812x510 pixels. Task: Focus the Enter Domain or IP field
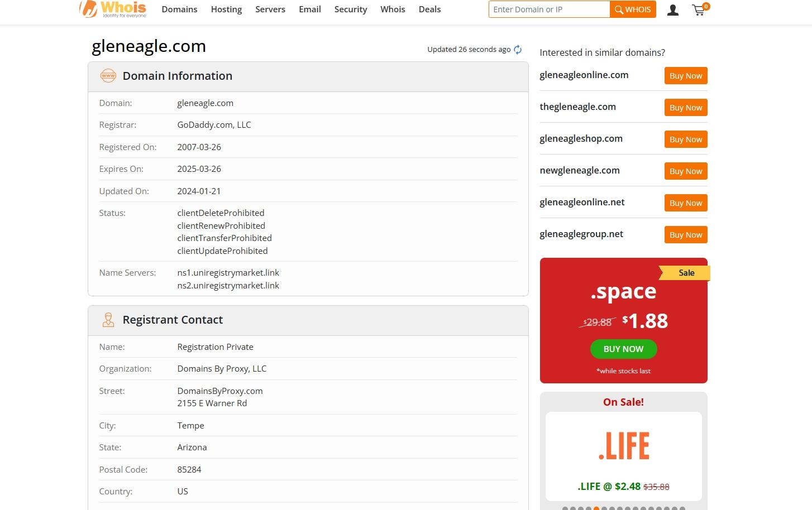tap(549, 9)
